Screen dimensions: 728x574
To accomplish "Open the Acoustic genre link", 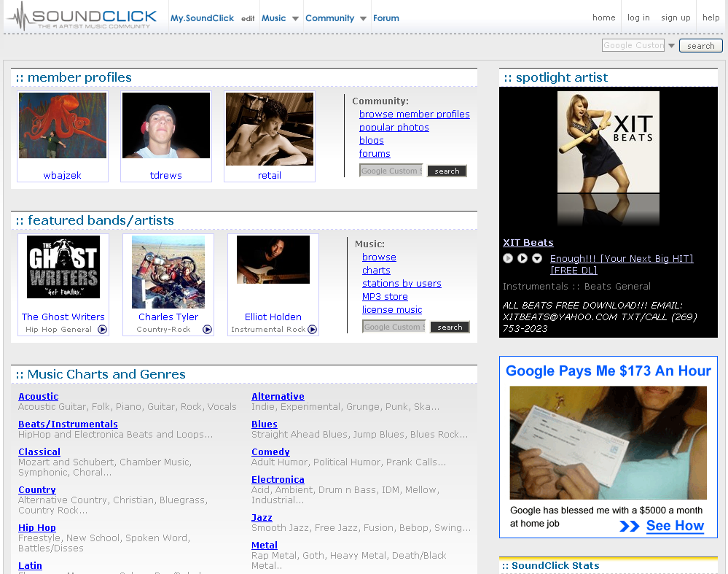I will [x=39, y=397].
